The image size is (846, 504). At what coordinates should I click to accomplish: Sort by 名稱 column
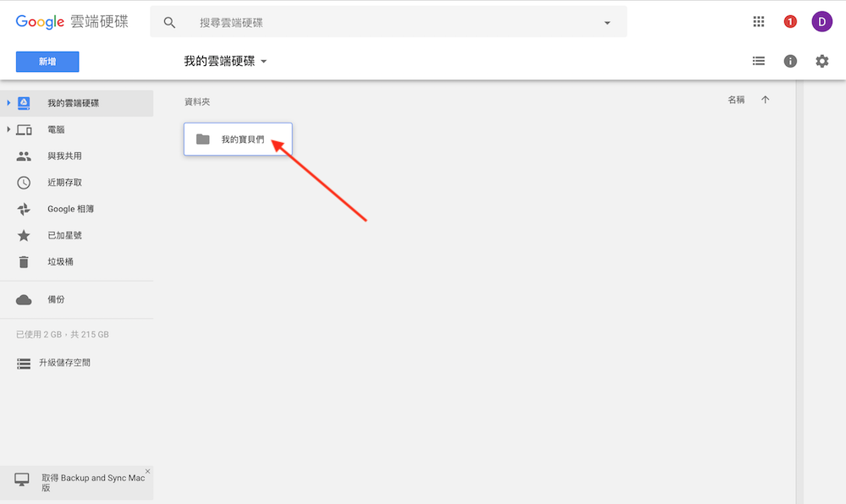(x=736, y=100)
